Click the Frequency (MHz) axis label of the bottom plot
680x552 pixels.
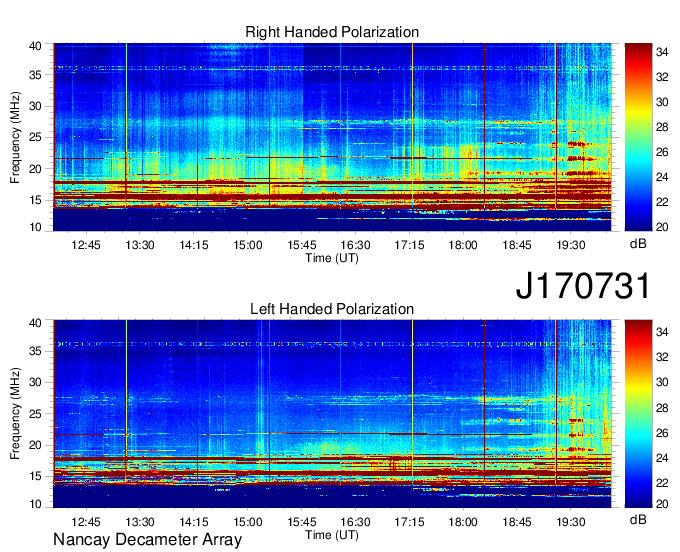tap(15, 414)
